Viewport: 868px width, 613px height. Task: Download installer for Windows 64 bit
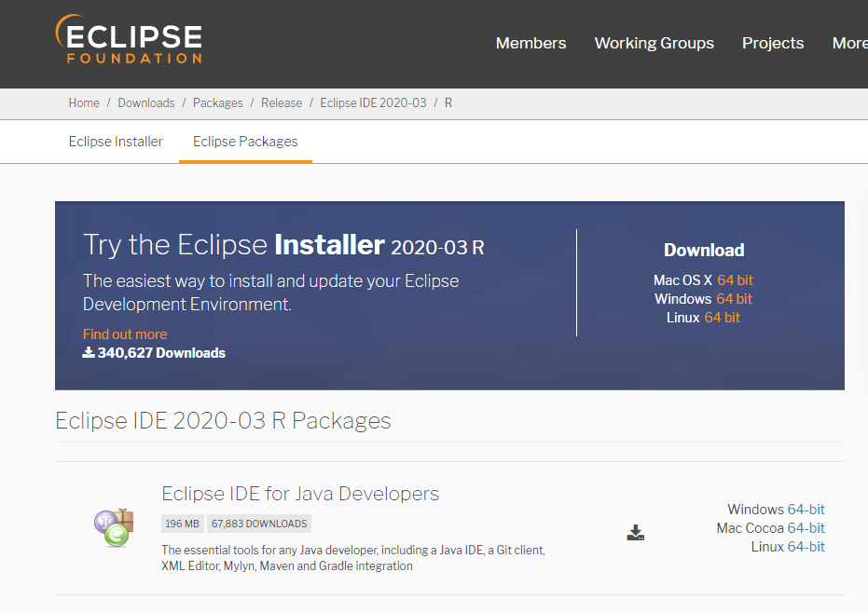tap(734, 299)
